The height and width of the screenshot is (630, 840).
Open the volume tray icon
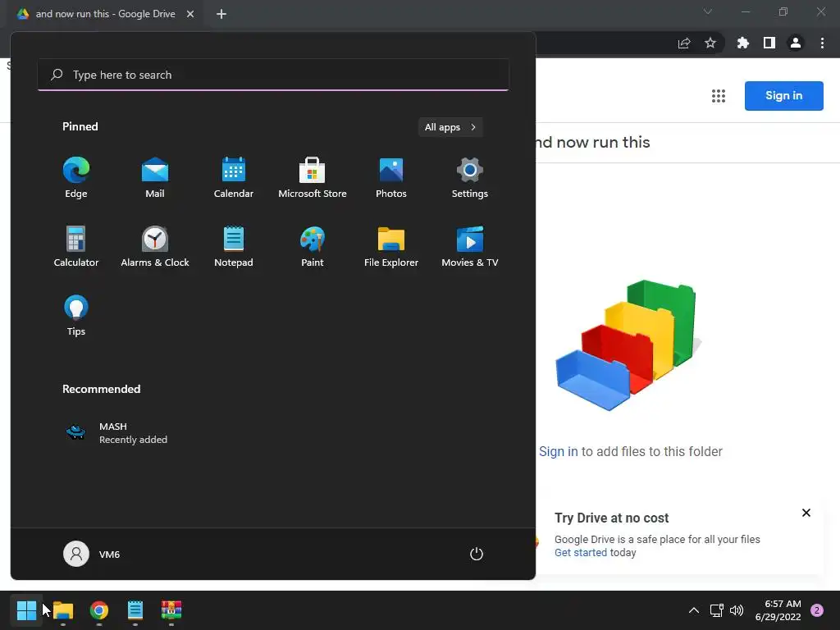[x=737, y=610]
